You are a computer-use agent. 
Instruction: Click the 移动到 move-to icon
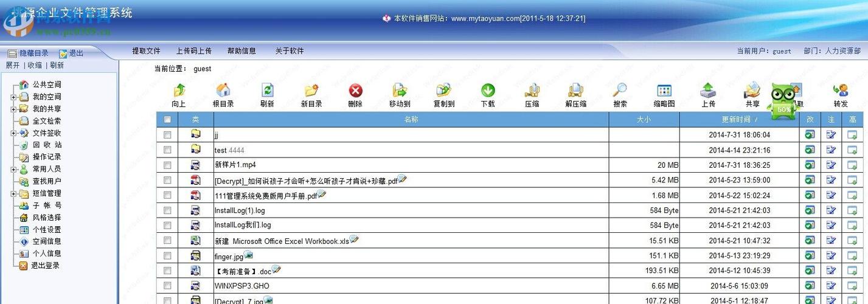400,91
